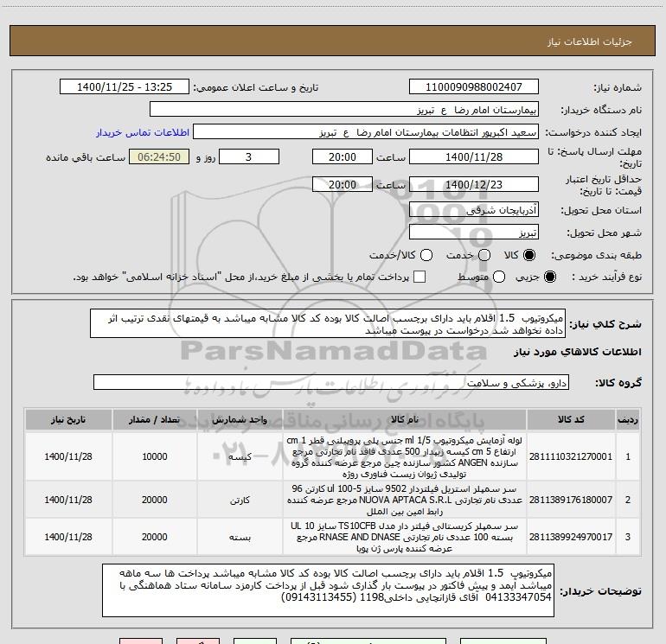Click the need number field 1100090988002407
The image size is (666, 644).
pyautogui.click(x=474, y=86)
